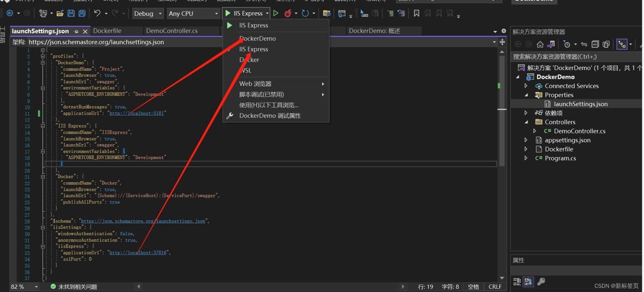Select DockerDemo in launch profile menu
Image resolution: width=644 pixels, height=292 pixels.
276,39
